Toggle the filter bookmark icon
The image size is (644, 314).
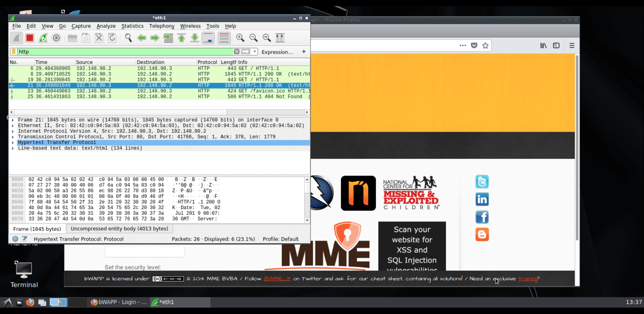[x=14, y=52]
